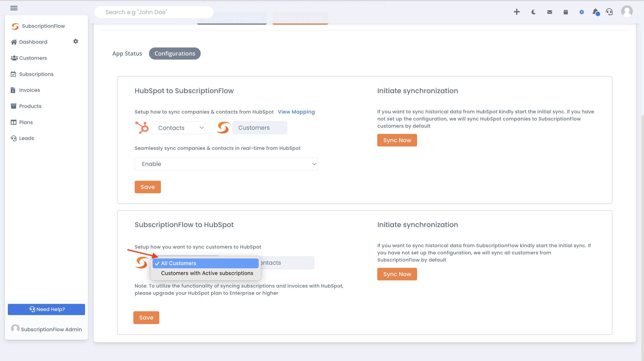Open the user profile avatar

(627, 11)
